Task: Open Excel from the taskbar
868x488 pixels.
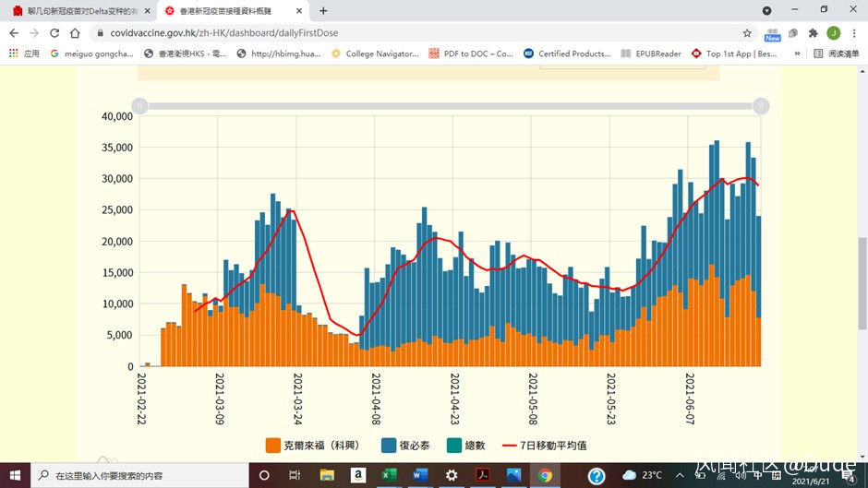Action: coord(389,475)
